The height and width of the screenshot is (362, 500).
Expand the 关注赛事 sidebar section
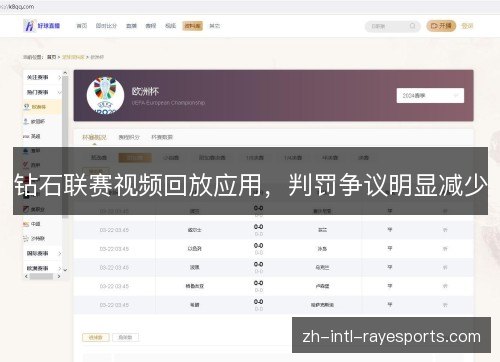[43, 77]
